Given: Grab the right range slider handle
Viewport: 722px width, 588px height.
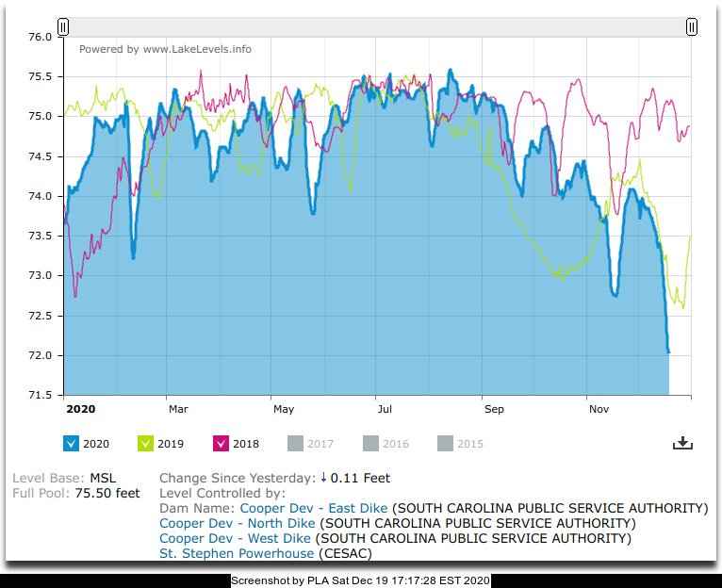Looking at the screenshot, I should 691,26.
